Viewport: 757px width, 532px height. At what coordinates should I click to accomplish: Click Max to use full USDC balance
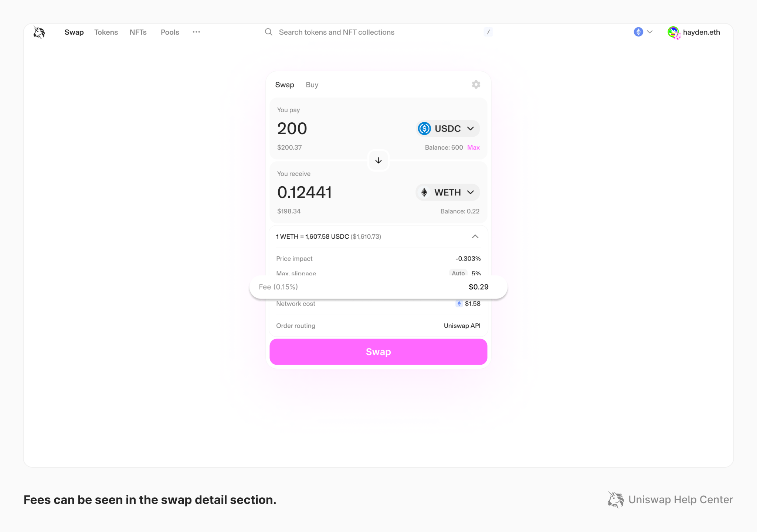pyautogui.click(x=473, y=147)
